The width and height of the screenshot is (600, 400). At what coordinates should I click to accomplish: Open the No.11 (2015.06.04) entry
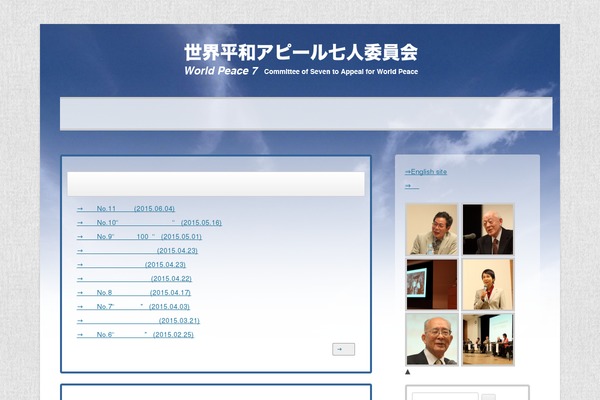point(126,209)
